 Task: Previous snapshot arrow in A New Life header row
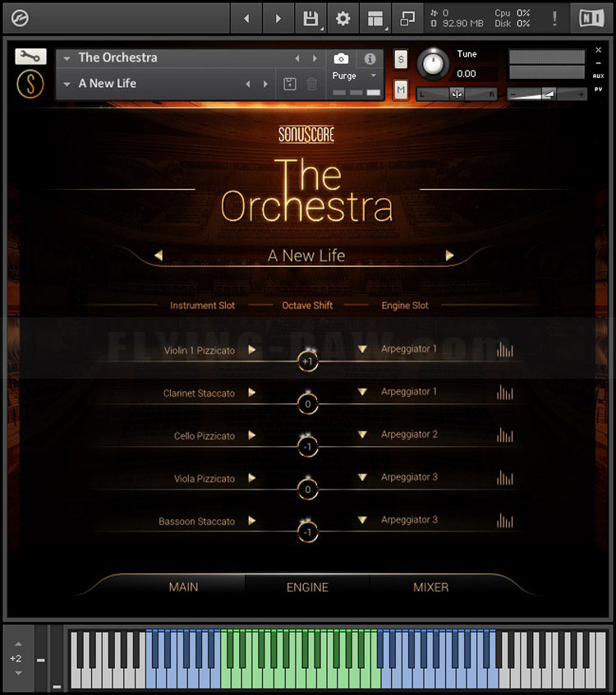click(248, 84)
